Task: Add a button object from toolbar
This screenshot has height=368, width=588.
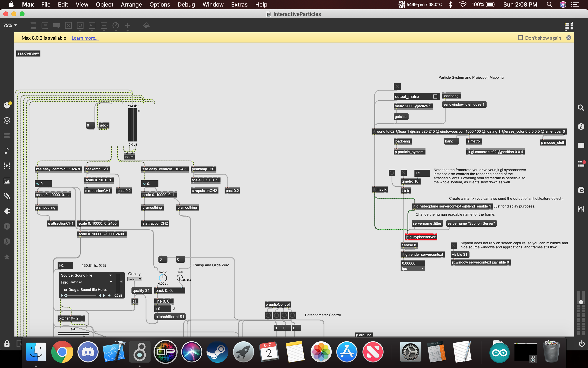Action: [x=80, y=25]
